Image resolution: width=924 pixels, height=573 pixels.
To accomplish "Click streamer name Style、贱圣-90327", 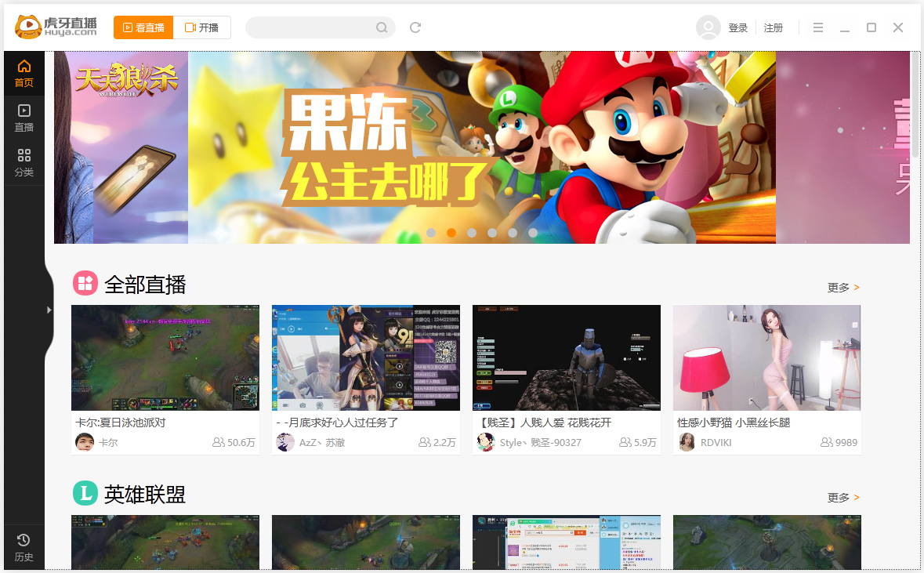I will point(541,443).
